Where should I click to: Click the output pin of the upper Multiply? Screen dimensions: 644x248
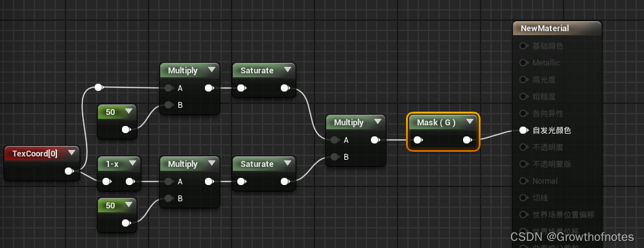tap(209, 88)
